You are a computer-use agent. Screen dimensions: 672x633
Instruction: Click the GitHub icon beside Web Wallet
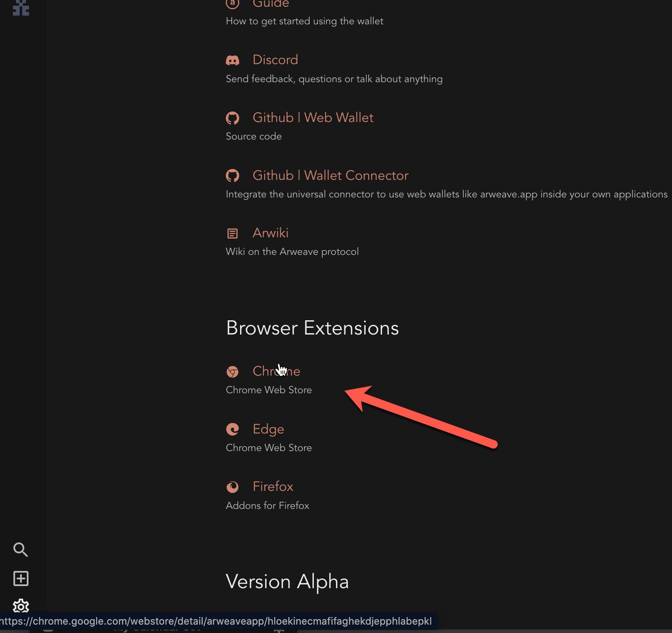233,118
